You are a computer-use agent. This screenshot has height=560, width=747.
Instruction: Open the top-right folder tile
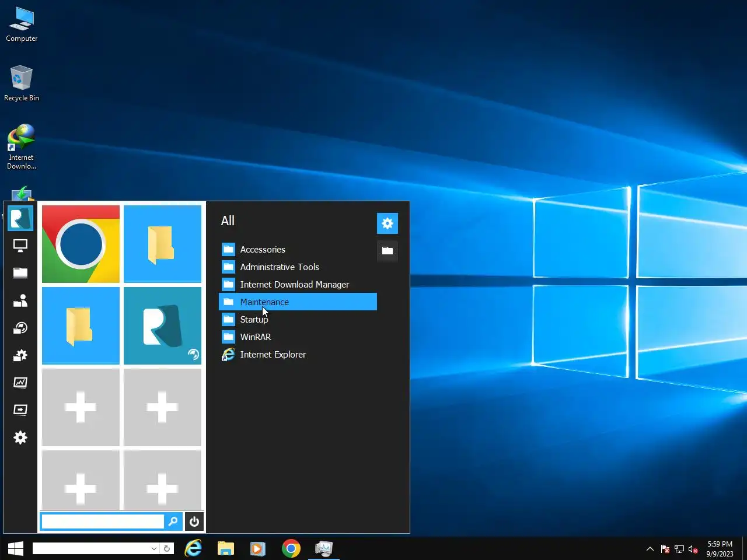[x=162, y=244]
